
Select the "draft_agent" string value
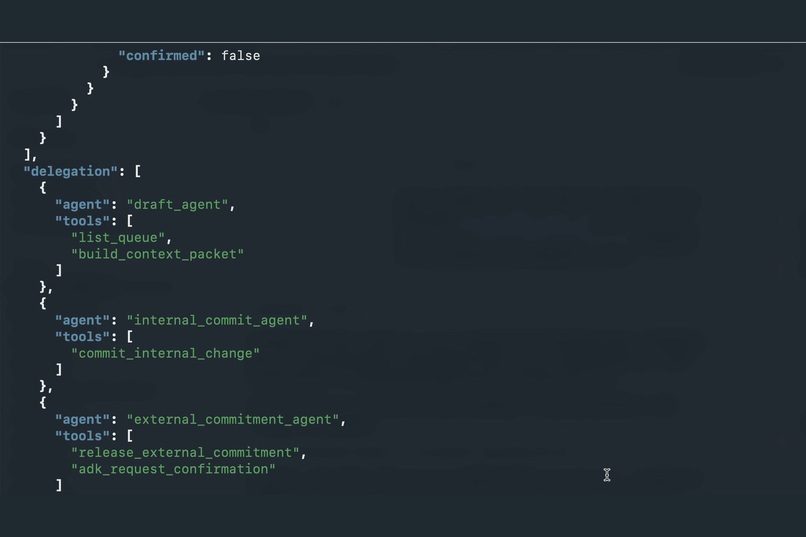tap(177, 205)
